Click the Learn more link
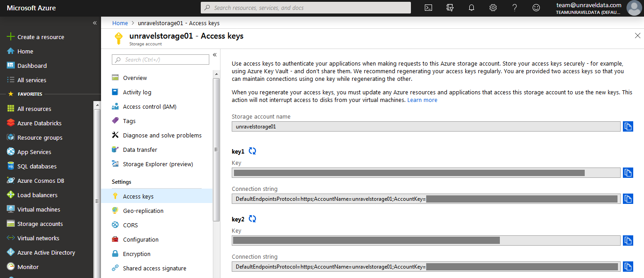 click(422, 100)
